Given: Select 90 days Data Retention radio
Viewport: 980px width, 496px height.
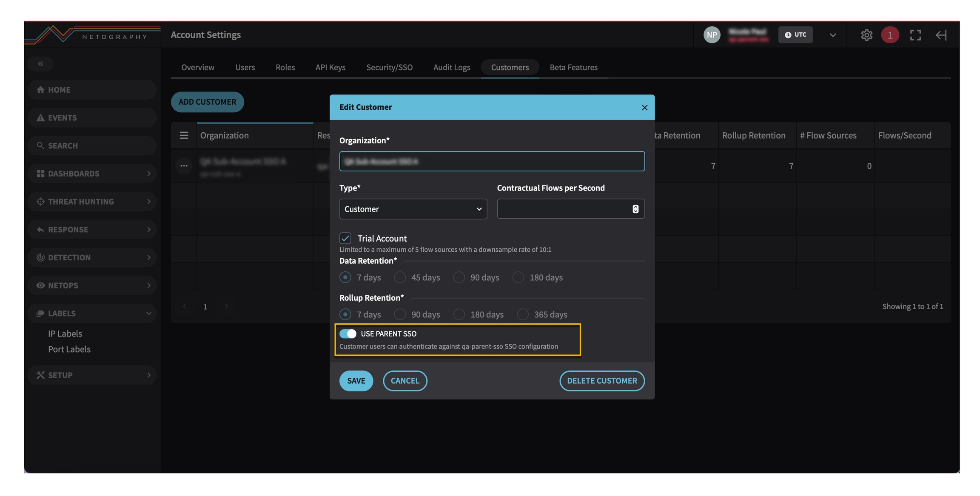Looking at the screenshot, I should tap(459, 277).
